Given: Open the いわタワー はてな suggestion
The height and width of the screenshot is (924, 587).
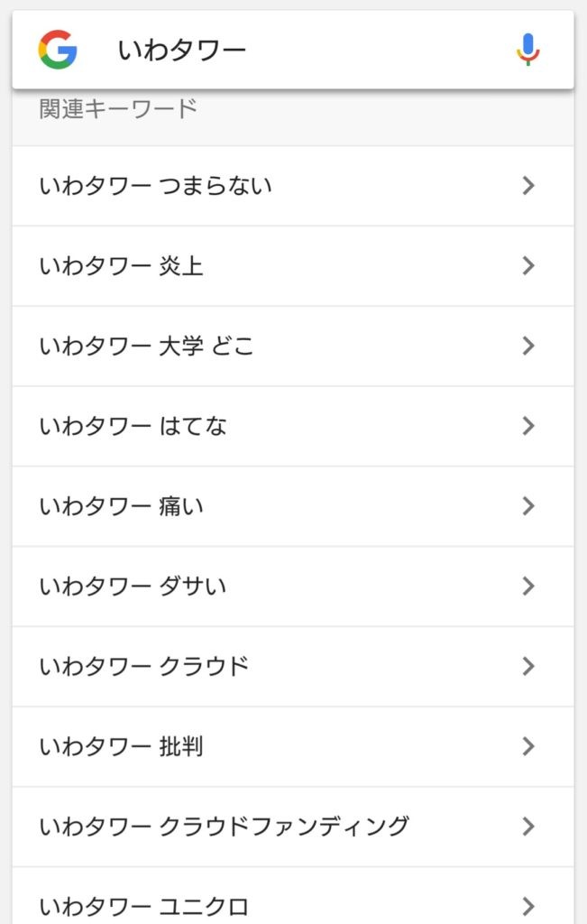Looking at the screenshot, I should [x=293, y=426].
